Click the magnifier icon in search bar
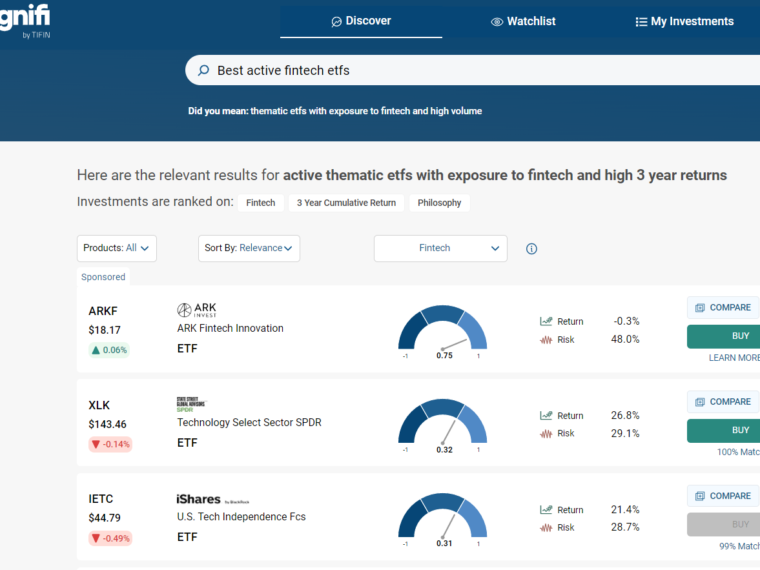This screenshot has height=570, width=760. pos(204,70)
